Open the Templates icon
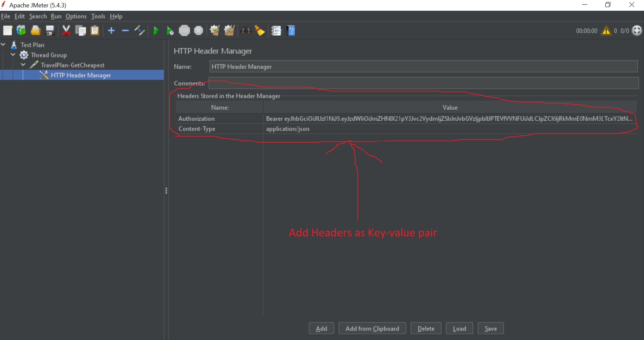Viewport: 644px width, 340px height. 21,31
